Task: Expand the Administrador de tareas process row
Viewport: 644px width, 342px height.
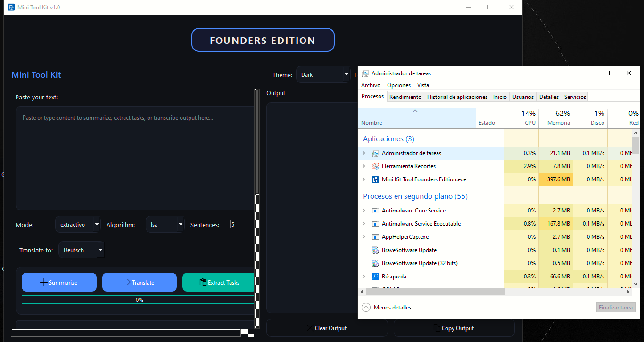Action: [x=363, y=153]
